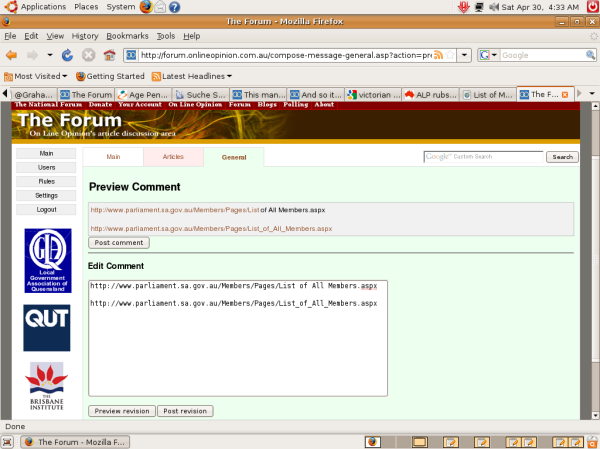This screenshot has height=449, width=600.
Task: Click the Show Desktop icon in bottom panel
Action: (x=7, y=442)
